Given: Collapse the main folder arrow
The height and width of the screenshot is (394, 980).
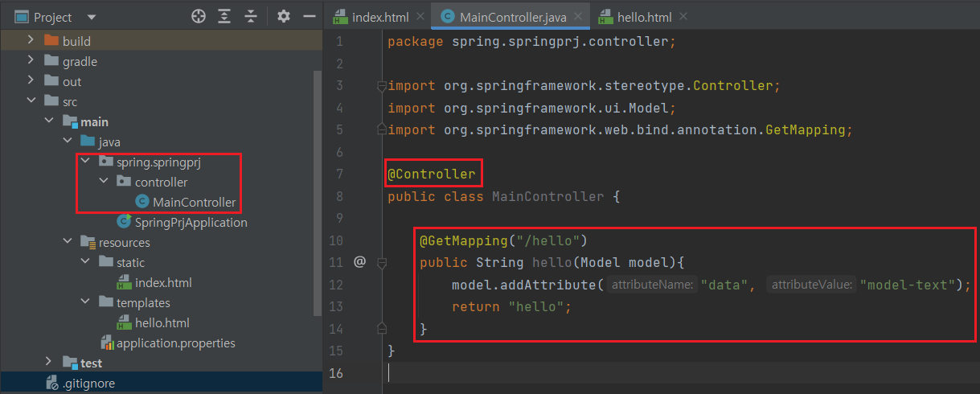Looking at the screenshot, I should tap(49, 121).
